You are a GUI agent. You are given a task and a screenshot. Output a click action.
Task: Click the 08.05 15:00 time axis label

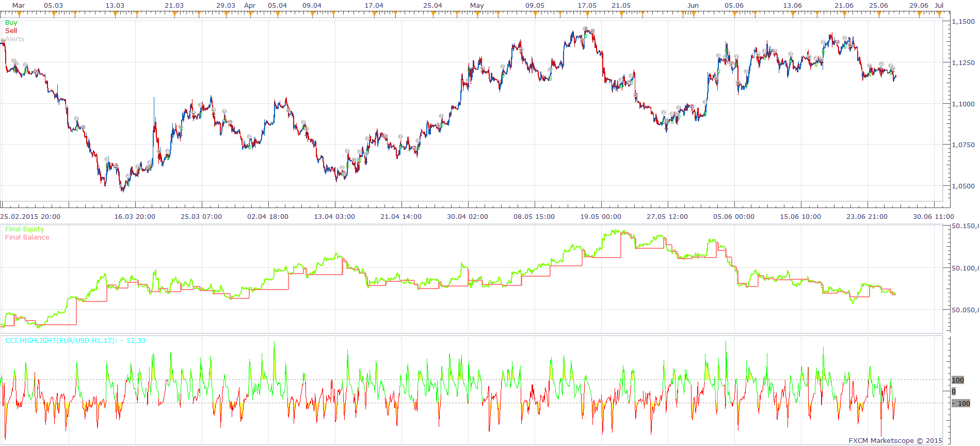[534, 217]
